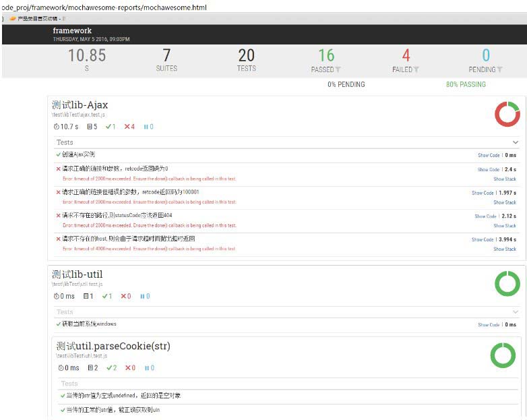Click the 3.994 s duration value
Viewport: 527px width, 420px height.
tap(507, 239)
